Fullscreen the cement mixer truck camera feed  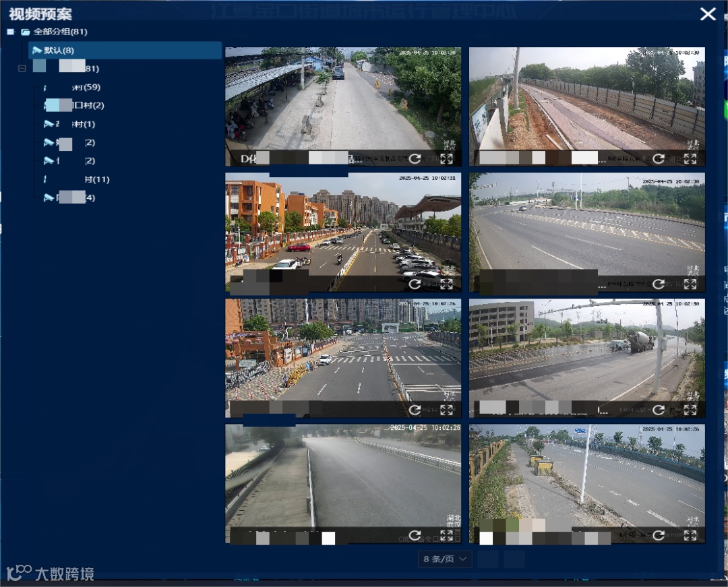coord(690,410)
